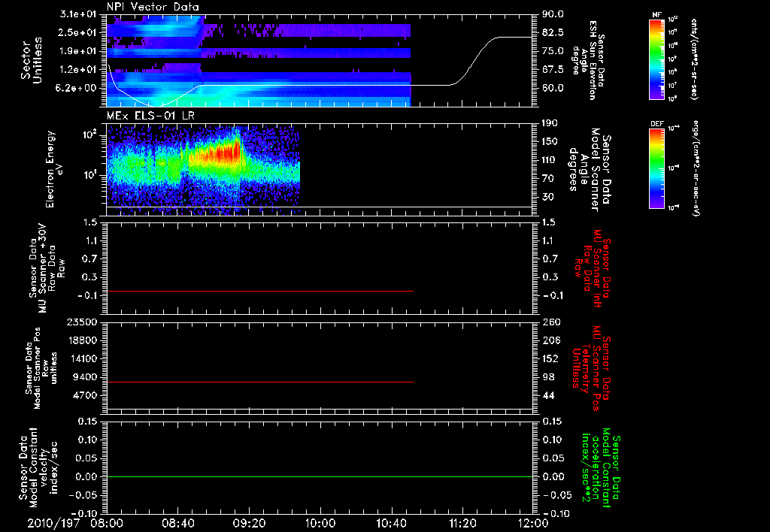Click the "2010/197" date label
The width and height of the screenshot is (770, 532).
(x=53, y=523)
